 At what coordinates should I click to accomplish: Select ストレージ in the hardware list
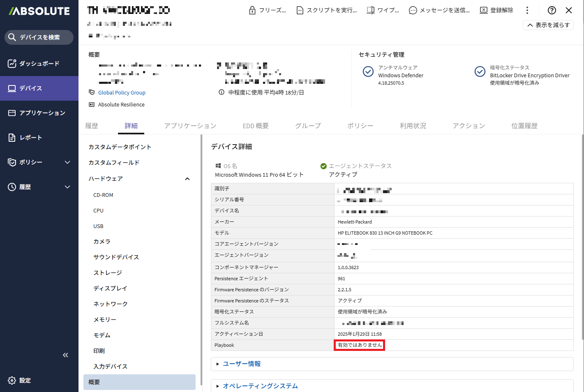(108, 273)
